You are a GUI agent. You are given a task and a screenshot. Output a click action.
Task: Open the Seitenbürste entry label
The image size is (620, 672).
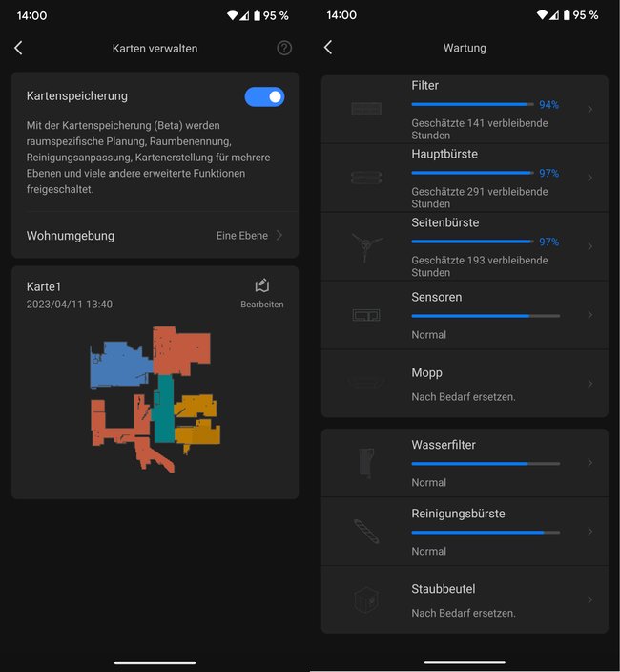445,222
